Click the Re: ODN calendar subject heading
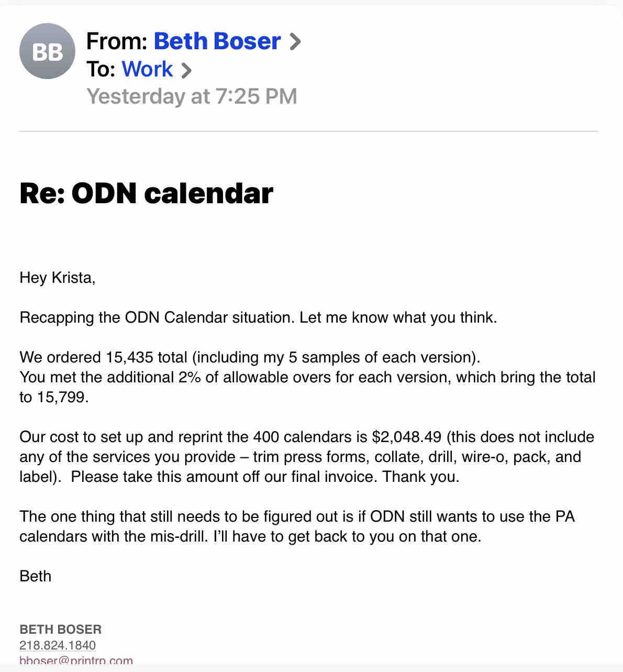This screenshot has width=623, height=672. tap(146, 193)
